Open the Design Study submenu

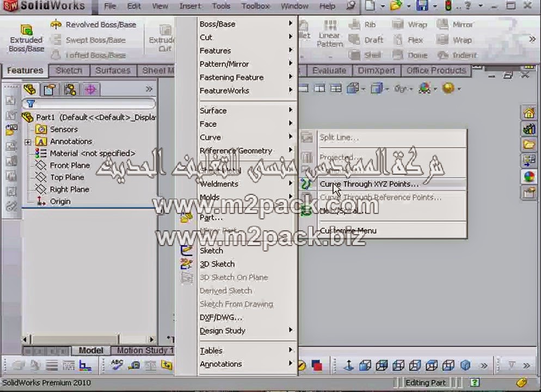point(247,330)
